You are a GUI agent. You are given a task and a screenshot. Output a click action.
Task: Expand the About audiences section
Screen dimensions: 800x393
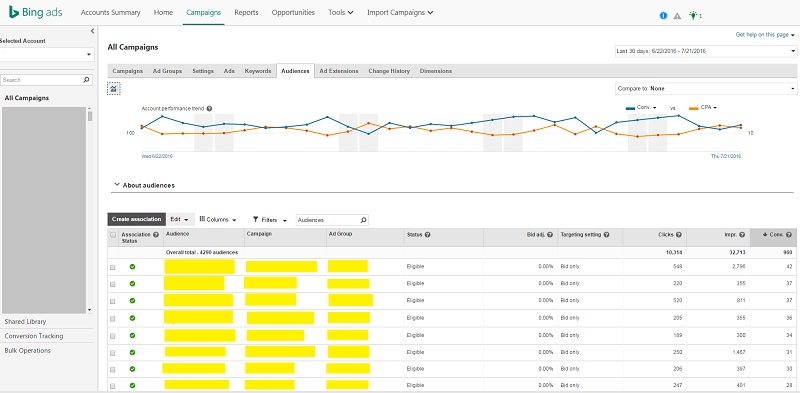click(x=144, y=185)
